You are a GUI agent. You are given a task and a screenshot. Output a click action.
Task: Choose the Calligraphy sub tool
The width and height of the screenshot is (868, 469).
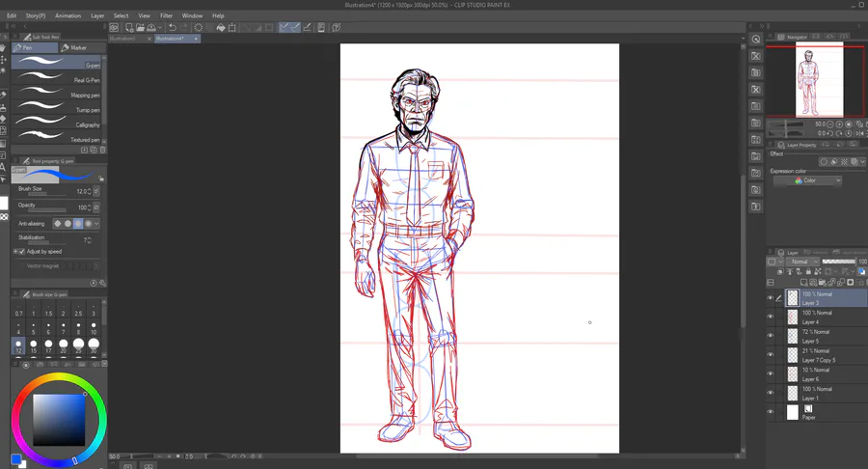point(57,122)
